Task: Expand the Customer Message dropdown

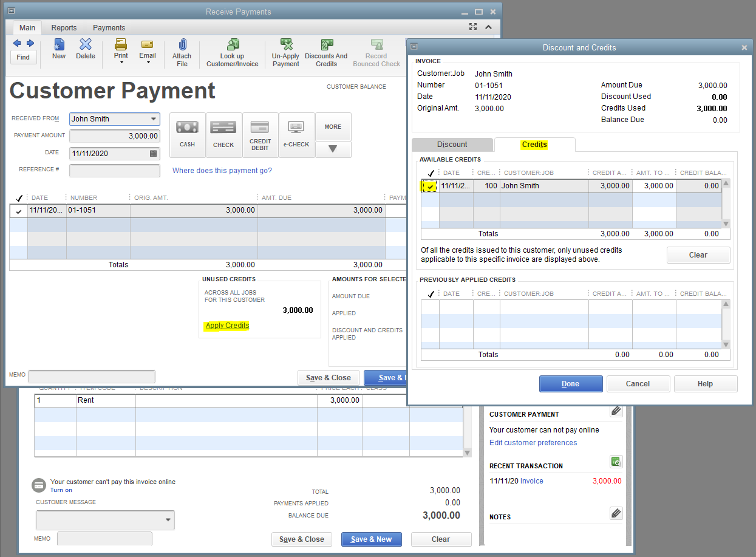Action: (x=168, y=521)
